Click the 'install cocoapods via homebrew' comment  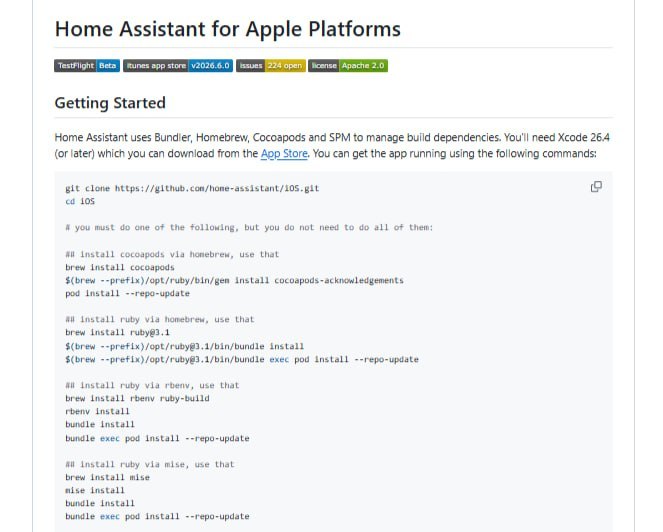click(172, 254)
